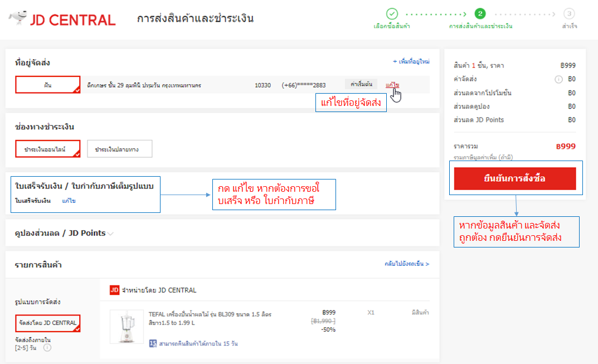Click the green step 2 circle
This screenshot has height=364, width=598.
[x=480, y=14]
